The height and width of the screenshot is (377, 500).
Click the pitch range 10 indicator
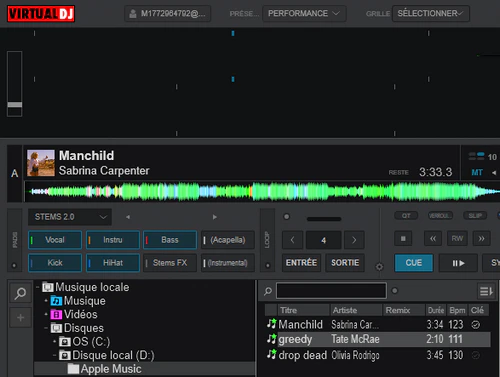coord(492,157)
